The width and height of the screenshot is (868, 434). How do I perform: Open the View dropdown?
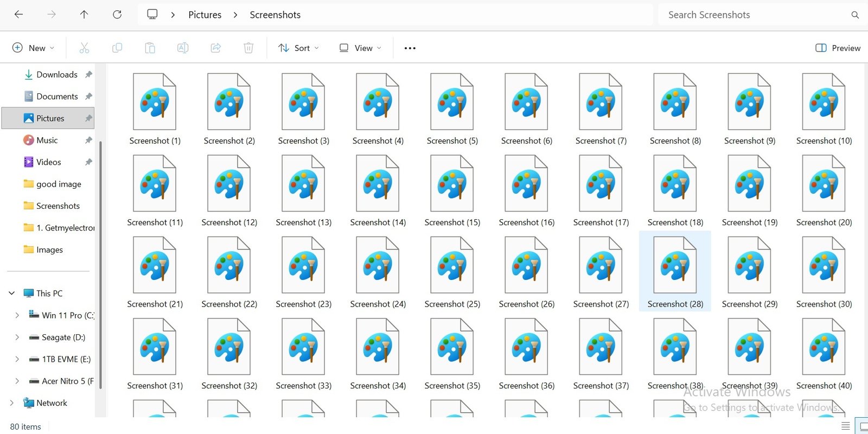click(360, 48)
